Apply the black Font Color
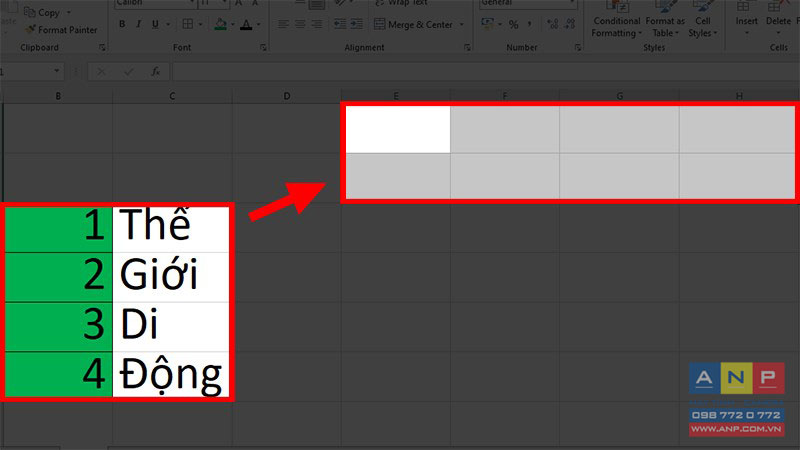The image size is (800, 450). (x=246, y=24)
